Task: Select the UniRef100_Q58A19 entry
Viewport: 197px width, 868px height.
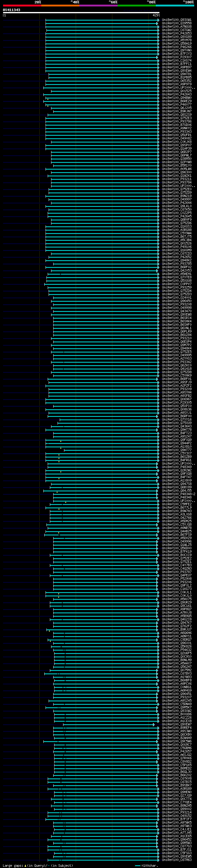Action: pyautogui.click(x=177, y=43)
